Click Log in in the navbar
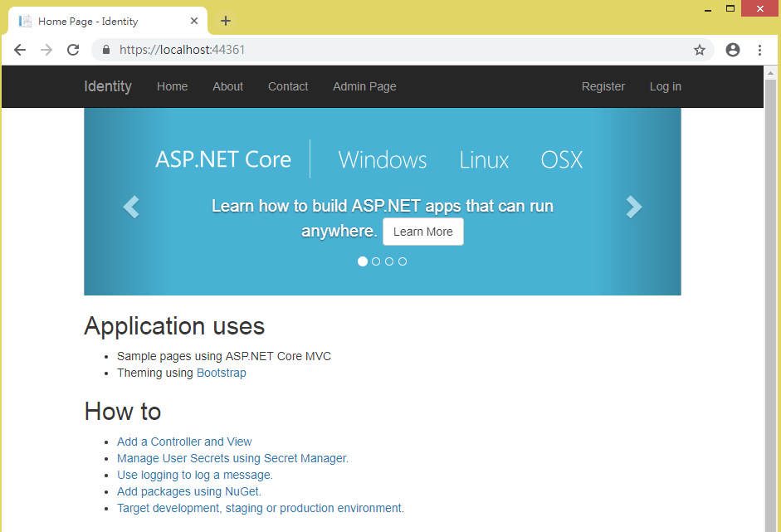The image size is (781, 532). click(666, 86)
